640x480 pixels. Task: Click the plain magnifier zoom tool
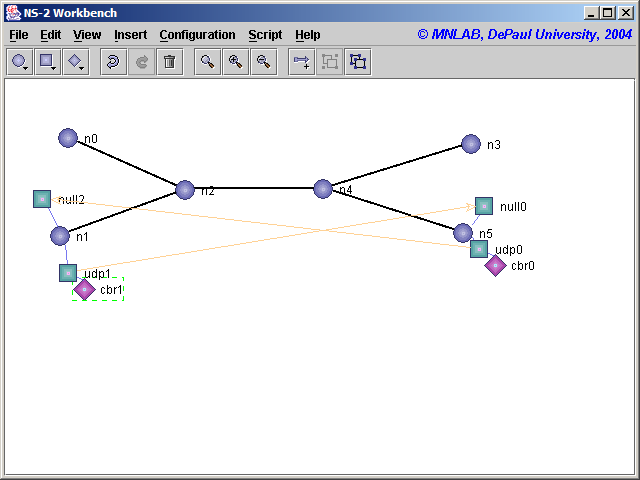[x=208, y=62]
